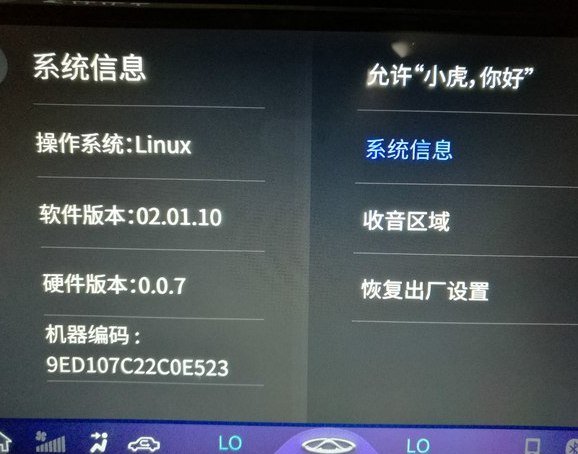This screenshot has height=454, width=578.
Task: Choose 恢复出厂设置 to restore factory settings
Action: tap(425, 290)
